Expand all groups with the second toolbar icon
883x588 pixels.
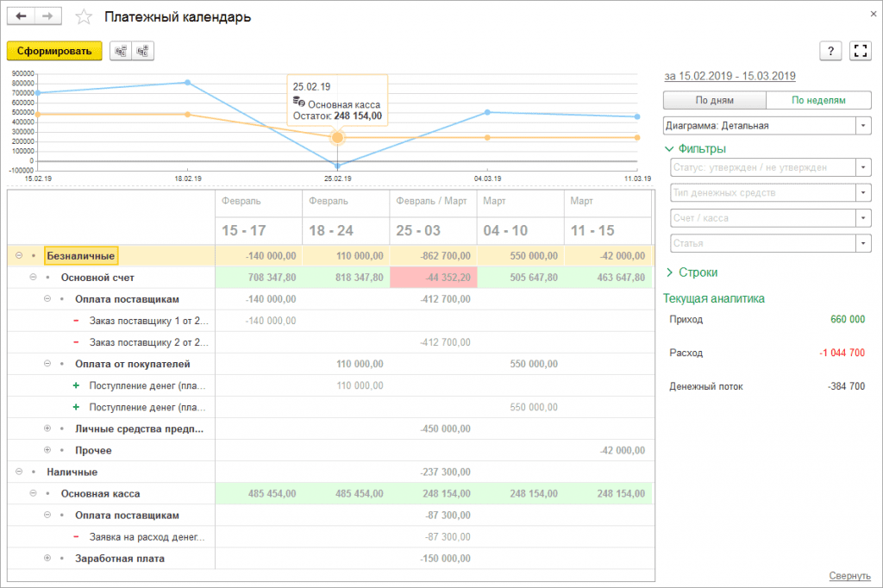pyautogui.click(x=143, y=51)
